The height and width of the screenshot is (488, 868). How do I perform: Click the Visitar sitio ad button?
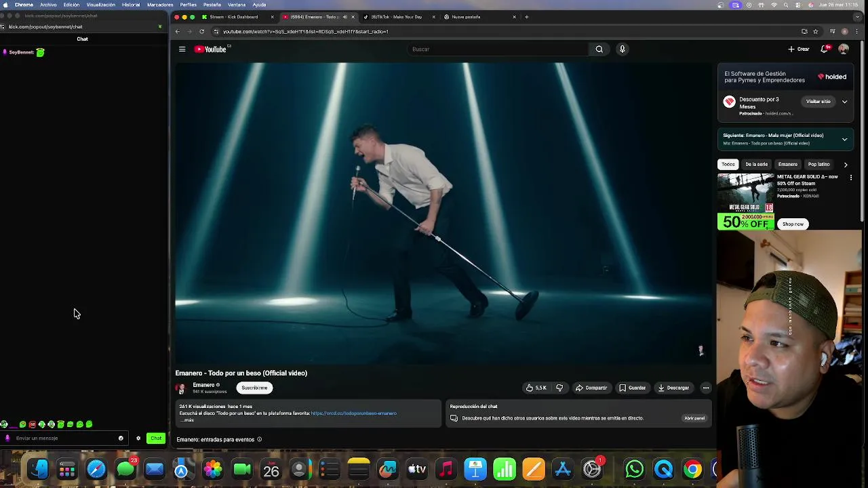(818, 102)
